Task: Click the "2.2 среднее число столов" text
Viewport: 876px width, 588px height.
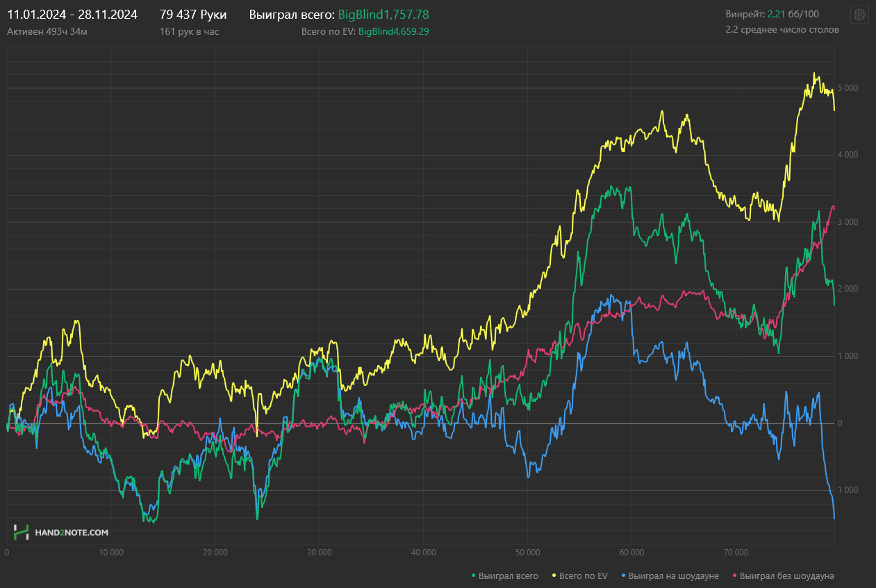Action: (x=782, y=30)
